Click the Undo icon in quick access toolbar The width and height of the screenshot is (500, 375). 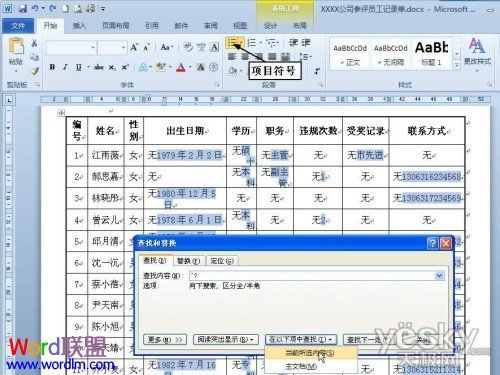point(35,8)
